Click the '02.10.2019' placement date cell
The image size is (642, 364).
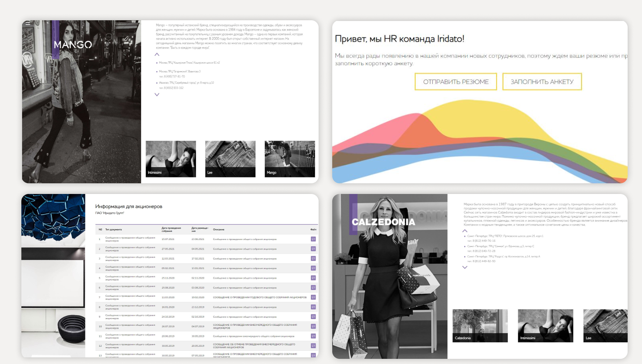pos(198,317)
